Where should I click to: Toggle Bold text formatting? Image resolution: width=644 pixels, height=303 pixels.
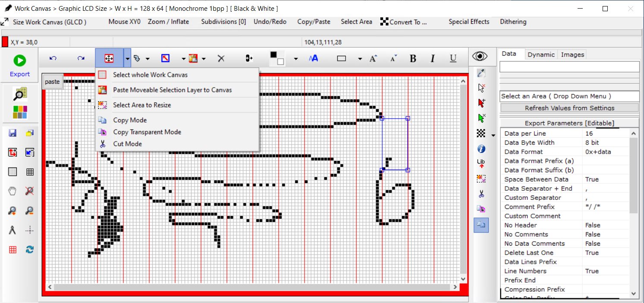[x=413, y=58]
